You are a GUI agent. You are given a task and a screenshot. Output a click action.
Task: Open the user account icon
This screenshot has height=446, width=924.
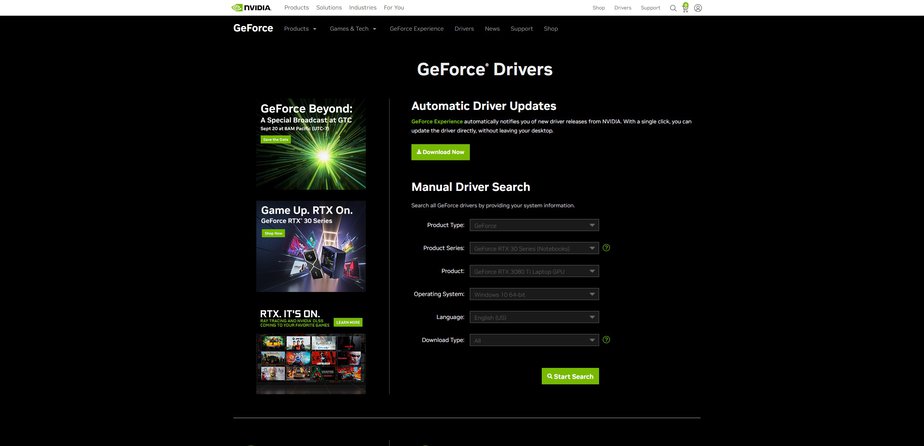pos(698,8)
